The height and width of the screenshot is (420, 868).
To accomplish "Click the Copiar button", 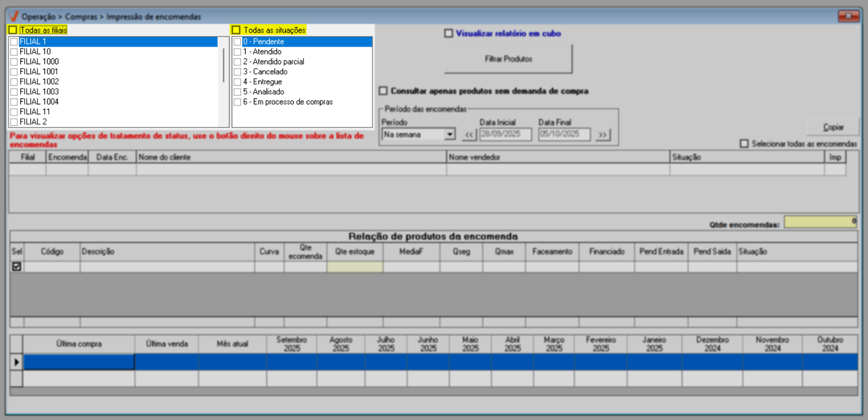I will 833,127.
